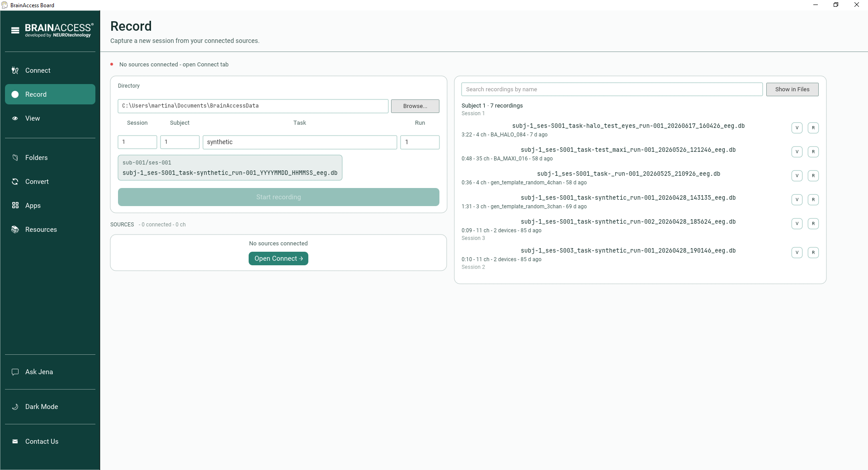Select the ses-S003_task-synthetic recording name
This screenshot has height=470, width=868.
(x=628, y=251)
